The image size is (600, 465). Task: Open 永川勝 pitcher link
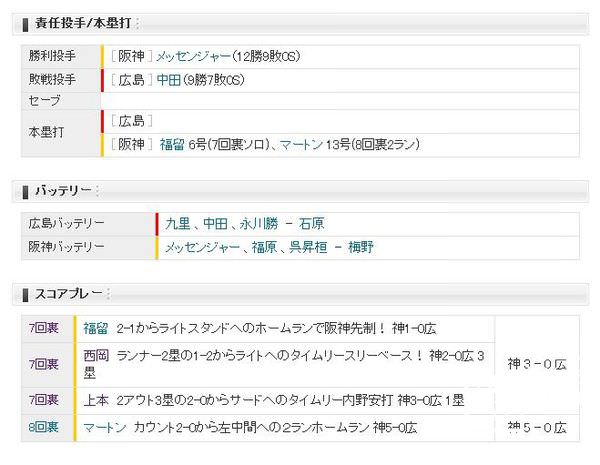259,224
